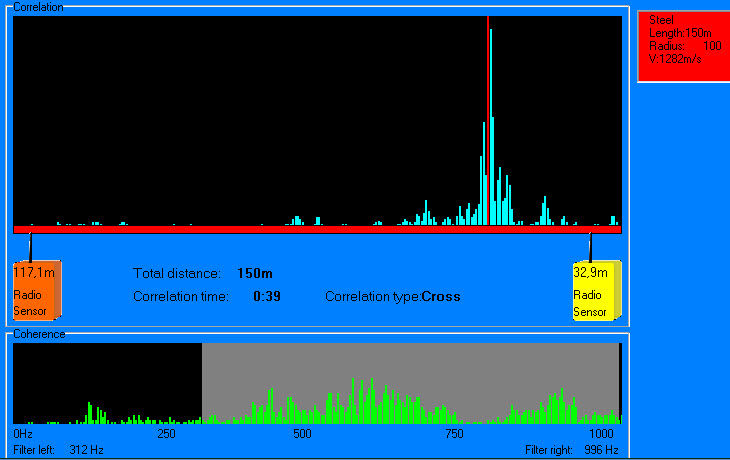The image size is (730, 460).
Task: Click the Coherence panel title
Action: click(x=39, y=334)
